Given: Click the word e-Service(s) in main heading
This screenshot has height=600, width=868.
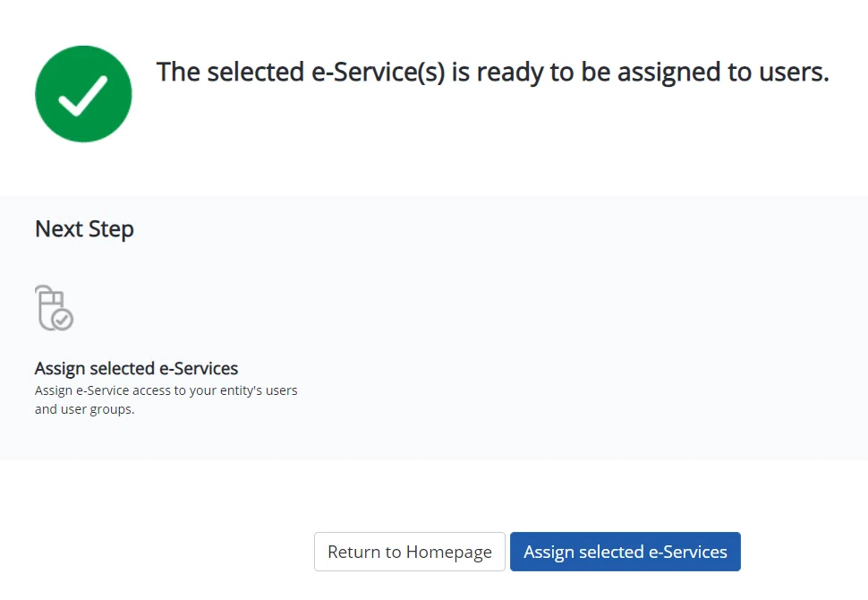Looking at the screenshot, I should pos(379,72).
